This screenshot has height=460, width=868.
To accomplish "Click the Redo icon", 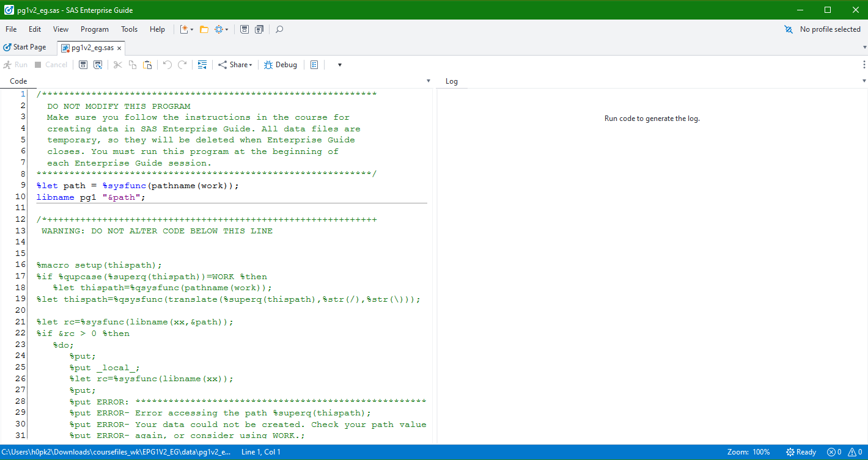I will (182, 64).
